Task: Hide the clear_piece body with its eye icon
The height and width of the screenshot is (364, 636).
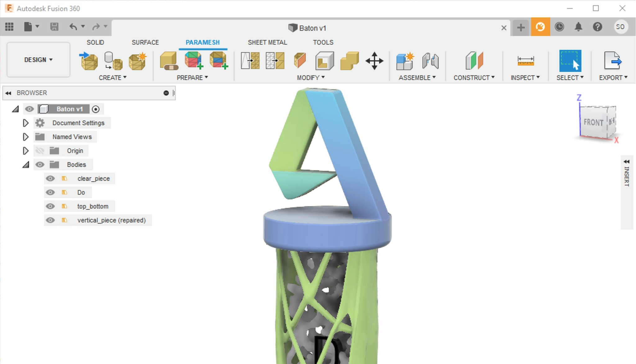Action: coord(50,179)
